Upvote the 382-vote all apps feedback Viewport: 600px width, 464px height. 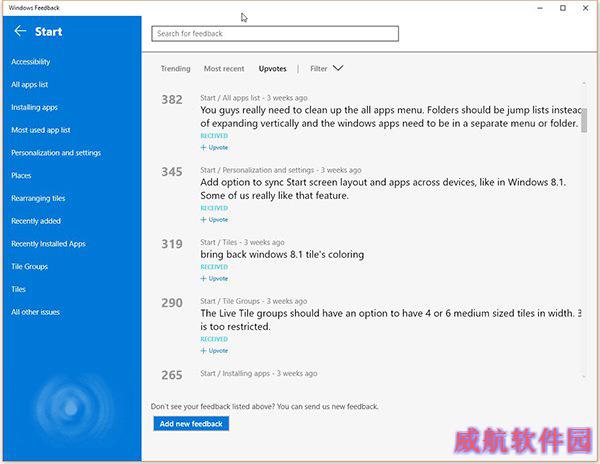click(x=214, y=147)
